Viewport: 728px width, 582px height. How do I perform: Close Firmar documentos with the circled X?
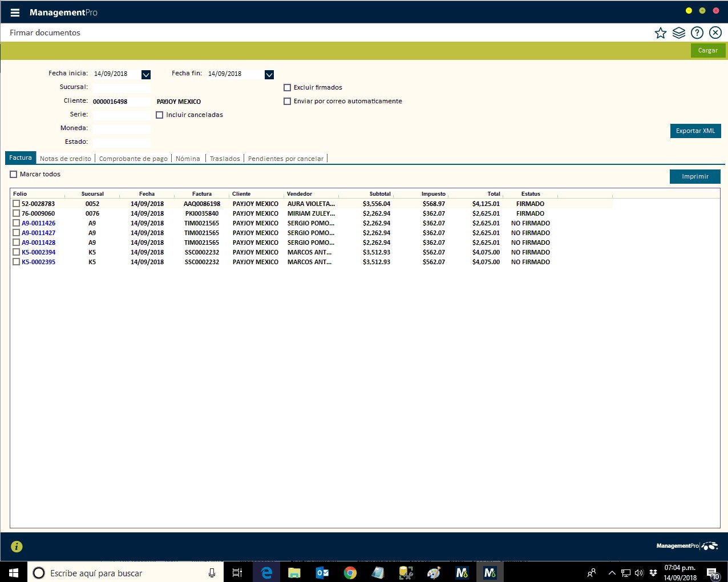pyautogui.click(x=715, y=33)
